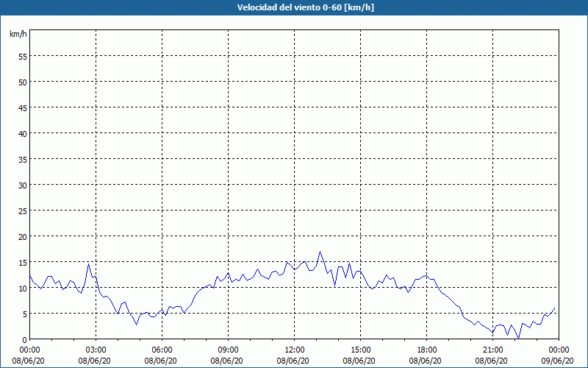This screenshot has width=588, height=368.
Task: Select the 10 y-axis label
Action: pyautogui.click(x=22, y=288)
